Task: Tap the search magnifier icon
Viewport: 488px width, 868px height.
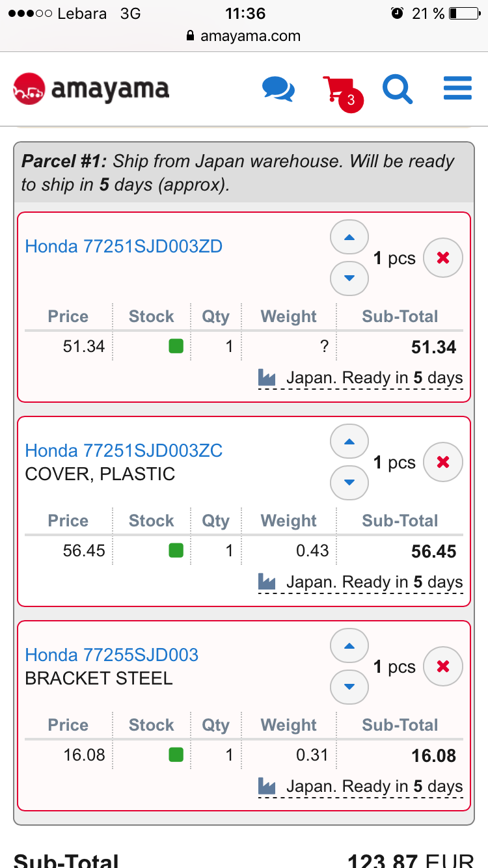Action: click(397, 88)
